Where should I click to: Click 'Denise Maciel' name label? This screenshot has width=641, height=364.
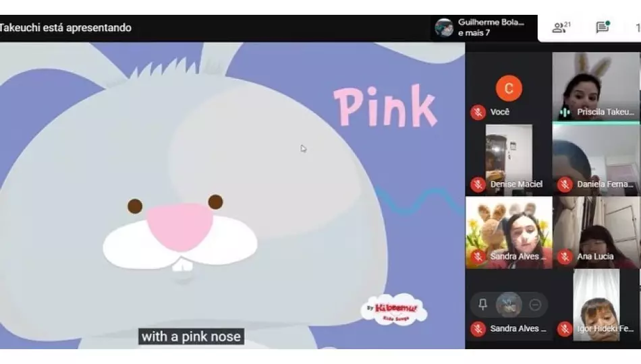click(517, 184)
